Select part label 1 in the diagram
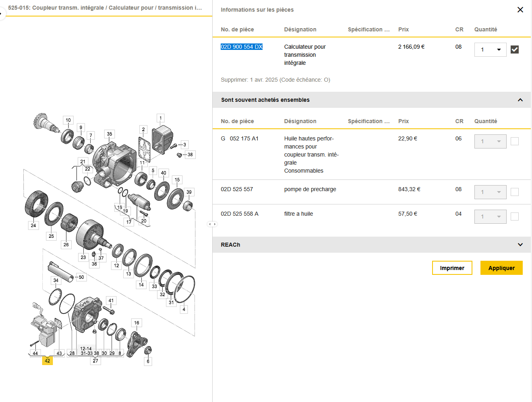Viewport: 532px width, 402px height. pyautogui.click(x=161, y=118)
